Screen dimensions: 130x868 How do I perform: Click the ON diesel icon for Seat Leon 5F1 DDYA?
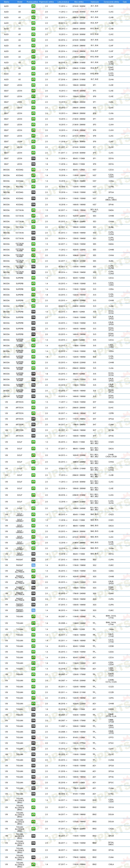[x=33, y=158]
